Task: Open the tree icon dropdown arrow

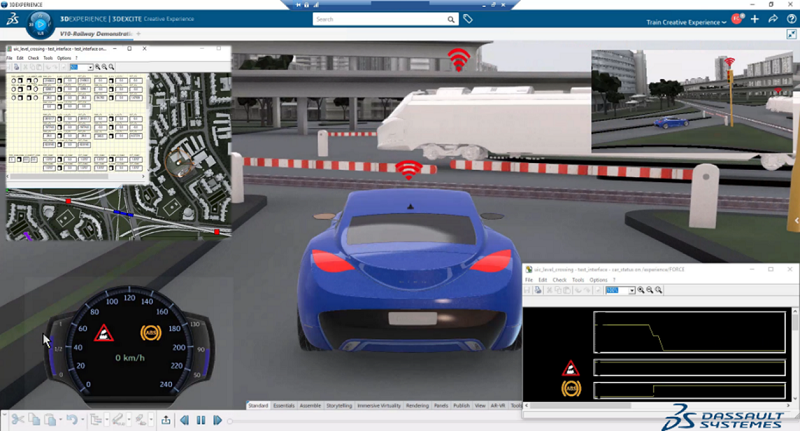Action: [106, 420]
